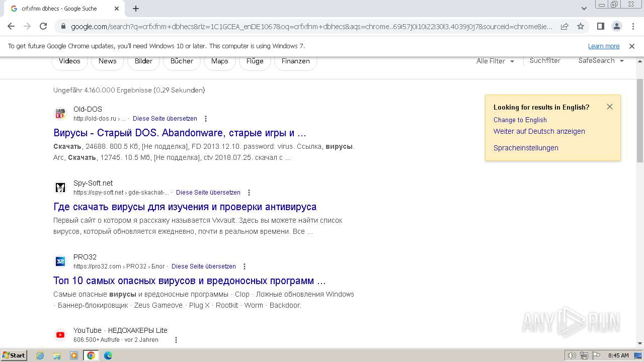Close the crfxfnm dbhecs Google Suche tab

pyautogui.click(x=117, y=9)
